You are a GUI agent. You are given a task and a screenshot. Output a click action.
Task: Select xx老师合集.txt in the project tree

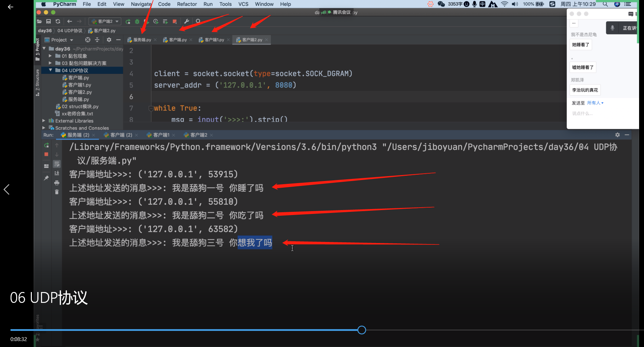tap(77, 114)
